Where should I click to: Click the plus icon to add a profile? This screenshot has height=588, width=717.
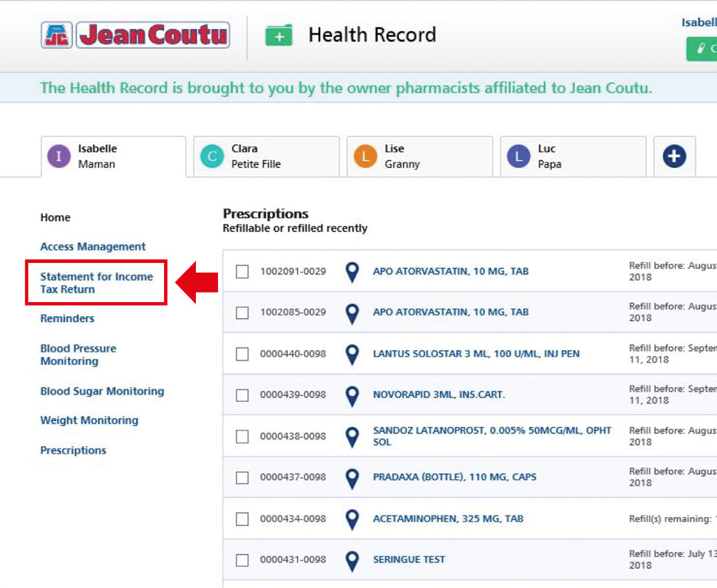pyautogui.click(x=674, y=157)
